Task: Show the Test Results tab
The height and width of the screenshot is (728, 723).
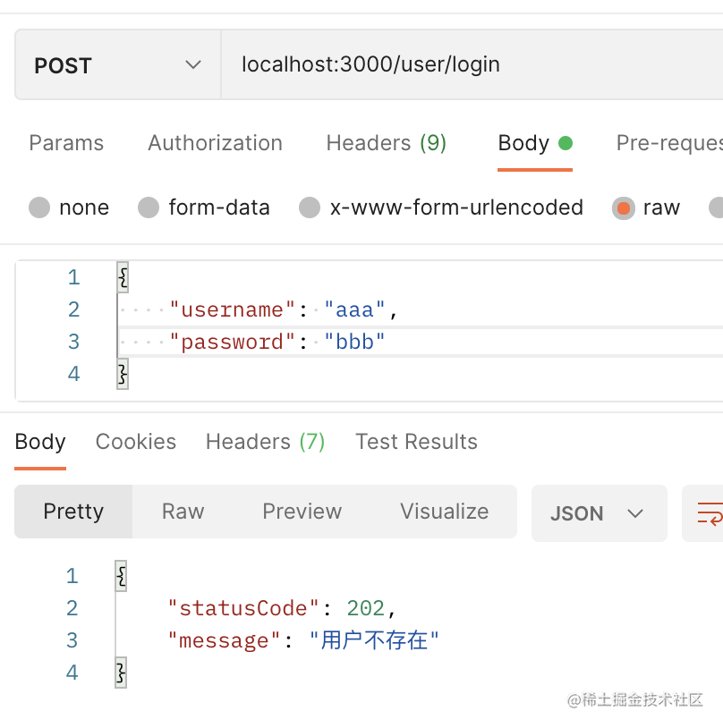Action: (416, 442)
